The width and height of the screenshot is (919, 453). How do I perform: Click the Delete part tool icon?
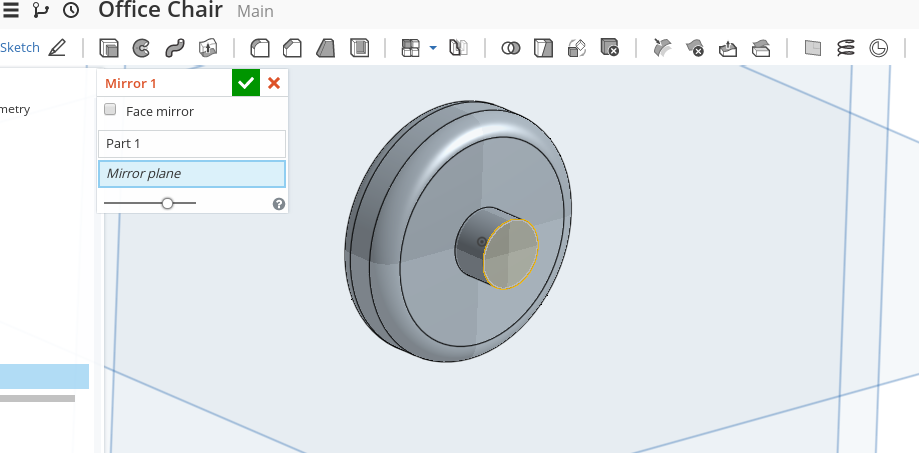pos(610,48)
